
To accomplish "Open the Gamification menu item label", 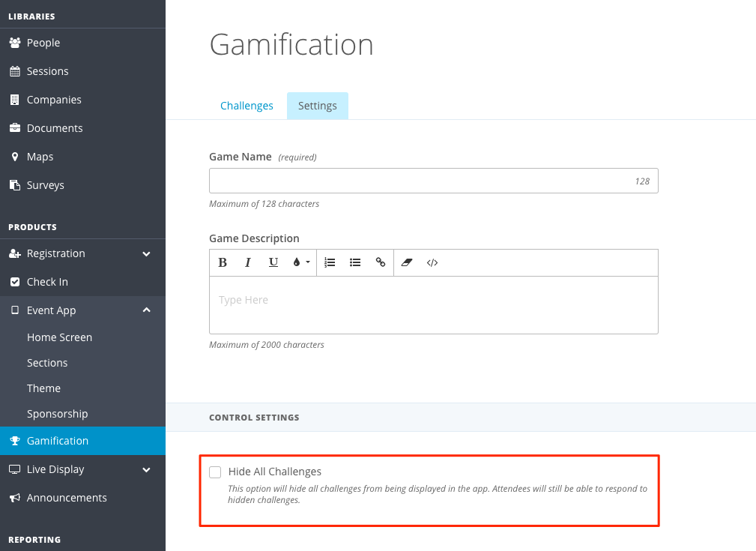I will pos(58,441).
